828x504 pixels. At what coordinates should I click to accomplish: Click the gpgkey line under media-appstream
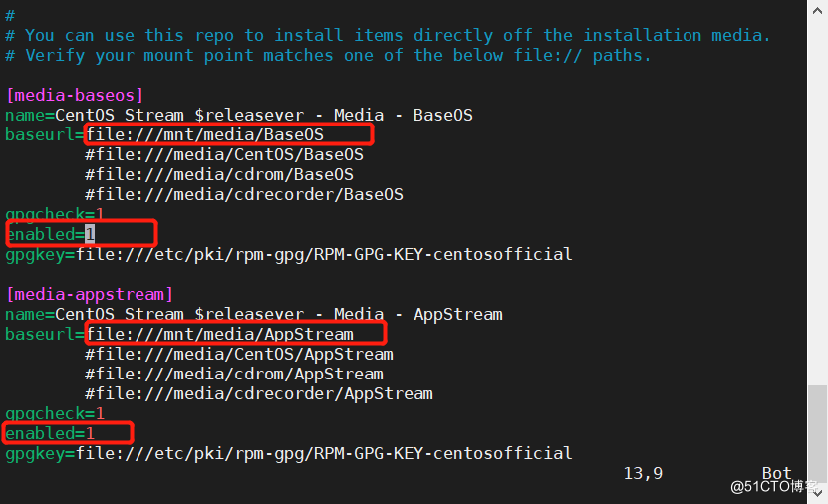[289, 454]
